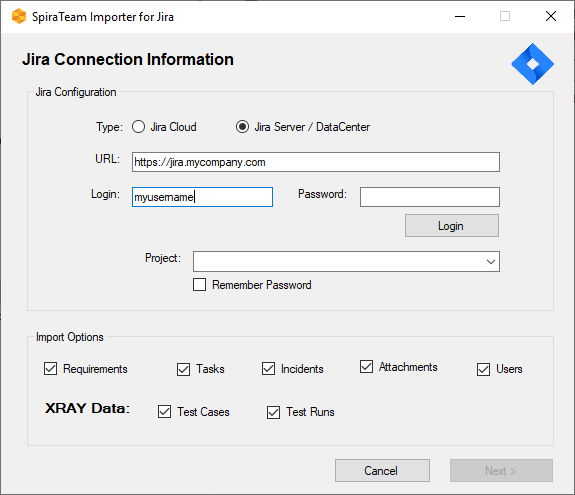Select Jira Server / DataCenter option
575x495 pixels.
tap(242, 127)
